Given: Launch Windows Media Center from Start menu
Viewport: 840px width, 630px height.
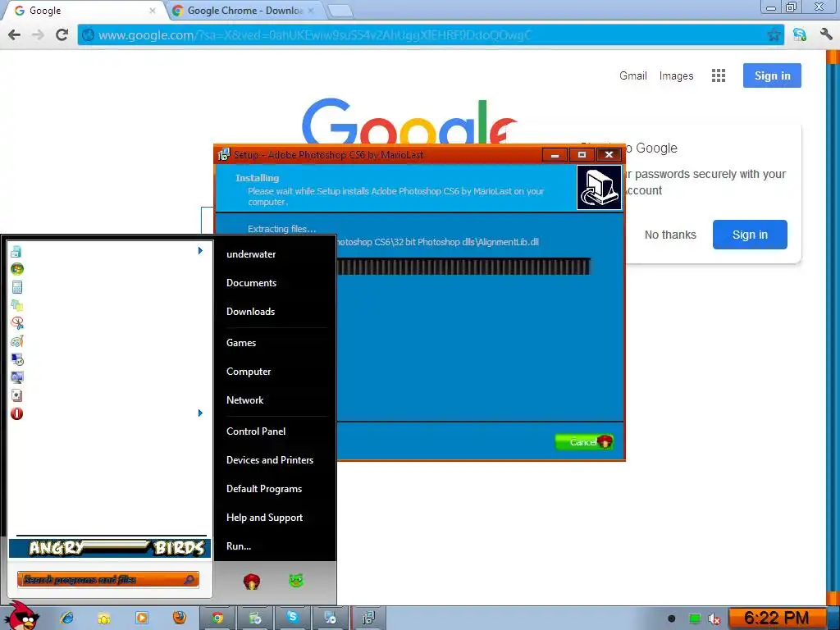Looking at the screenshot, I should [x=16, y=269].
